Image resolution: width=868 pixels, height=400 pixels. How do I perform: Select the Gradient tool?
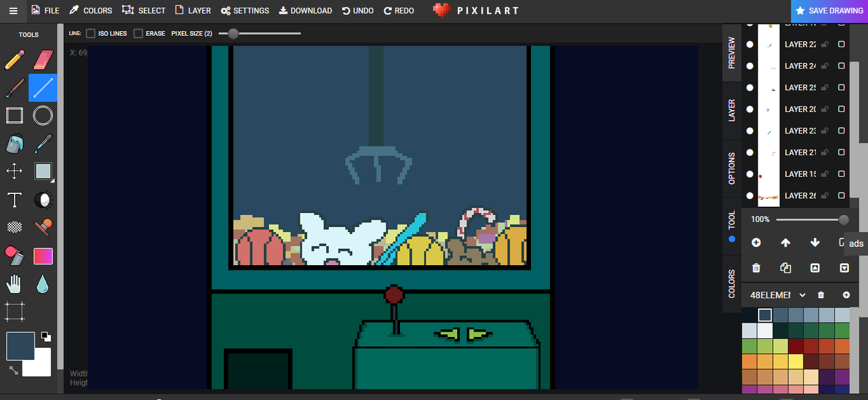[43, 256]
